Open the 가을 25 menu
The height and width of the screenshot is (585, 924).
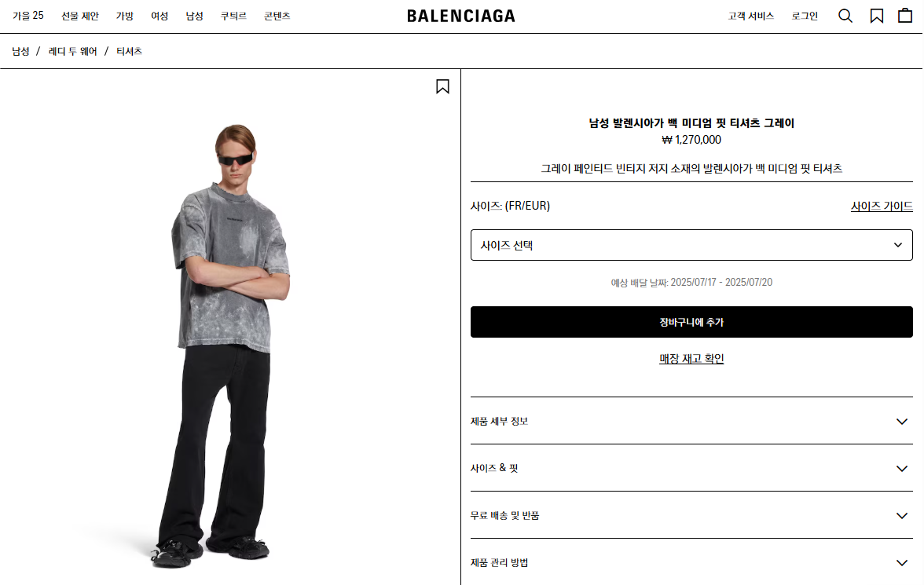(x=28, y=16)
